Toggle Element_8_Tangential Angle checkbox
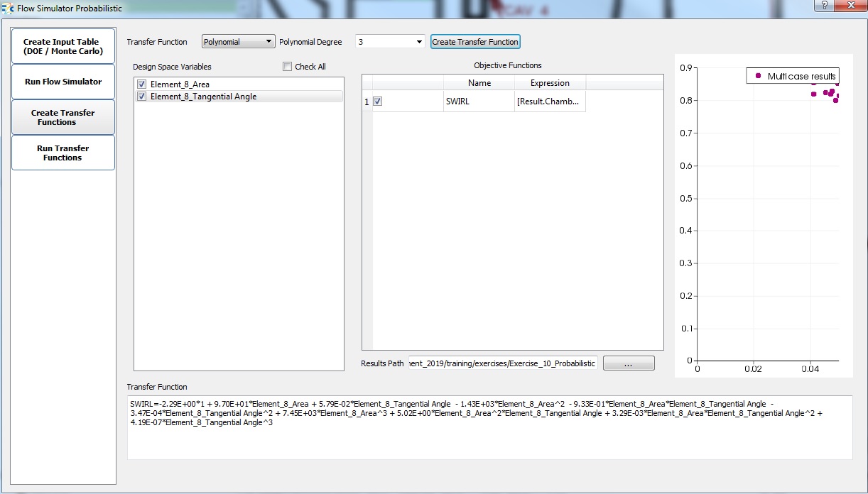The height and width of the screenshot is (494, 868). (x=142, y=97)
